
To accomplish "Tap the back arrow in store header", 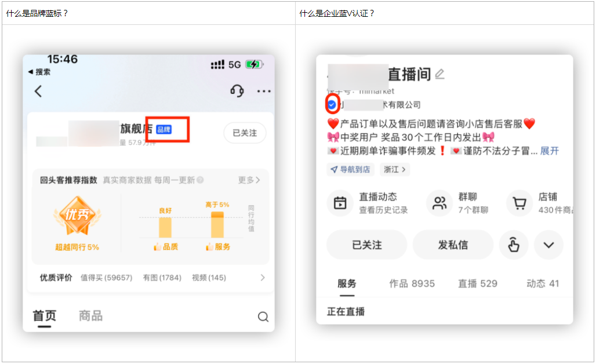I will 38,91.
